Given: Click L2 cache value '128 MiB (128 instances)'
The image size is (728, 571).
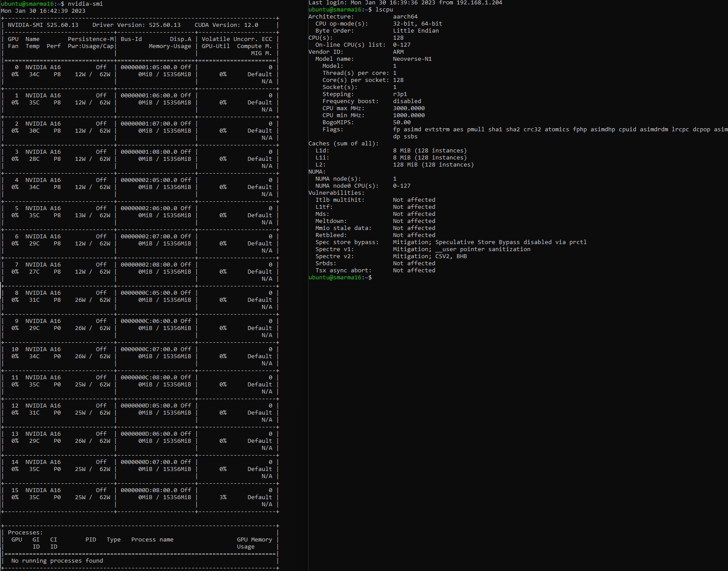Looking at the screenshot, I should 434,164.
